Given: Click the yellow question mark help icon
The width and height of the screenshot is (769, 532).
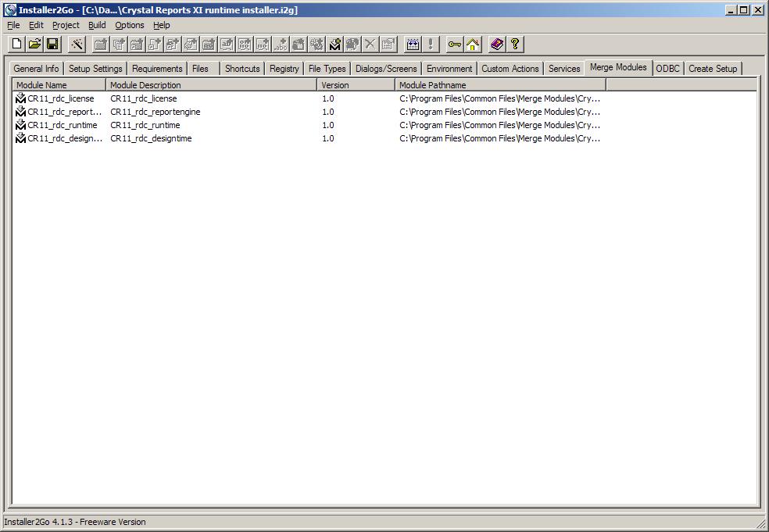Looking at the screenshot, I should (x=515, y=44).
